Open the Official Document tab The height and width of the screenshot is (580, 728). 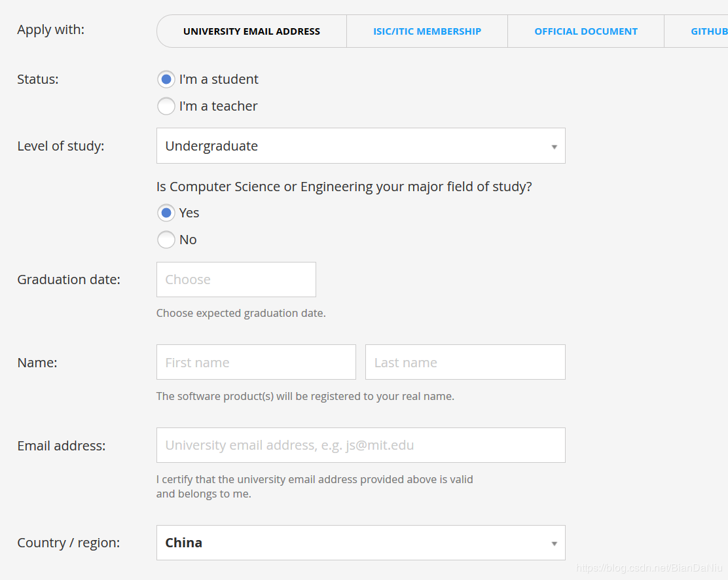[x=585, y=31]
